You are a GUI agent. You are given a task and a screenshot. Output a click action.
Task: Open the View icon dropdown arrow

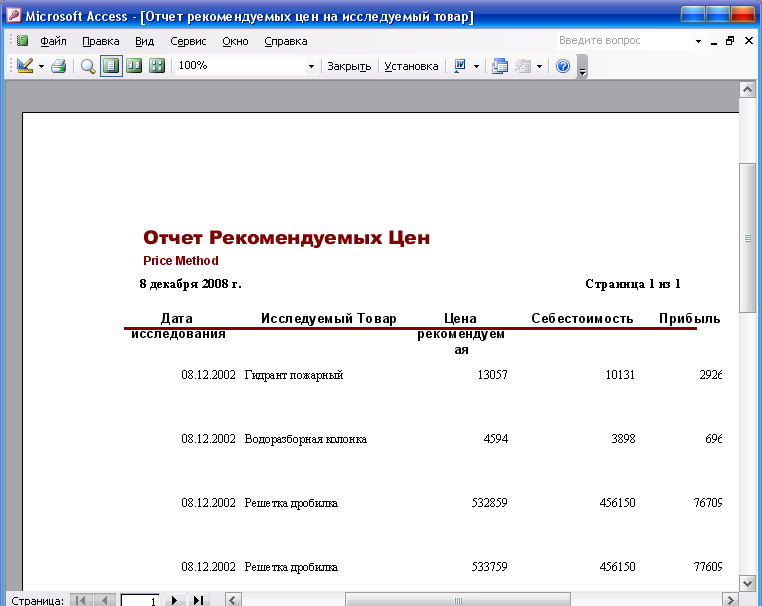tap(41, 66)
